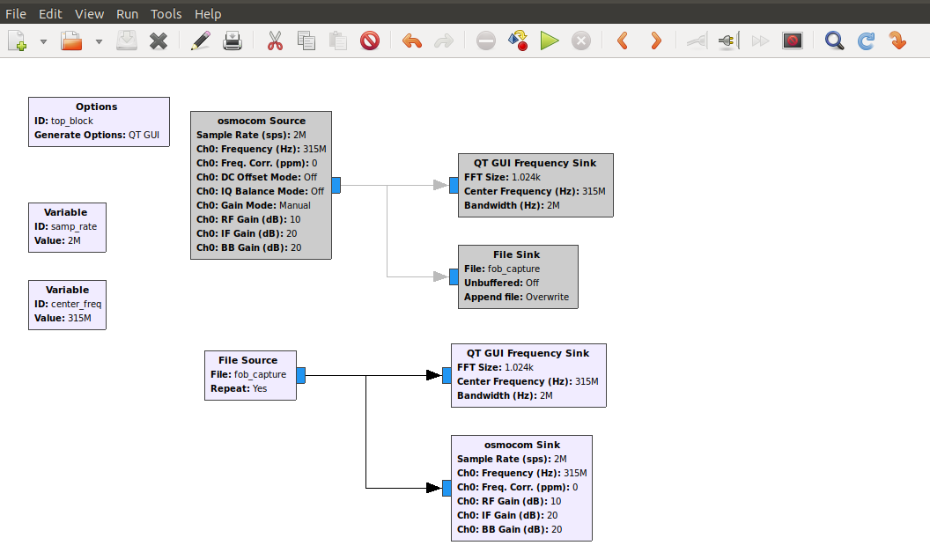This screenshot has width=930, height=560.
Task: Open the View menu
Action: click(x=90, y=13)
